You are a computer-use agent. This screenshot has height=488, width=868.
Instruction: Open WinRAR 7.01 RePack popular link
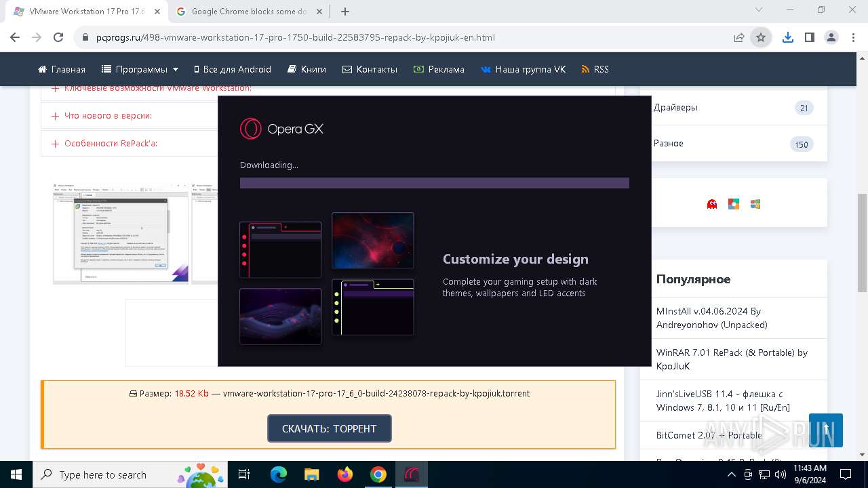tap(732, 359)
